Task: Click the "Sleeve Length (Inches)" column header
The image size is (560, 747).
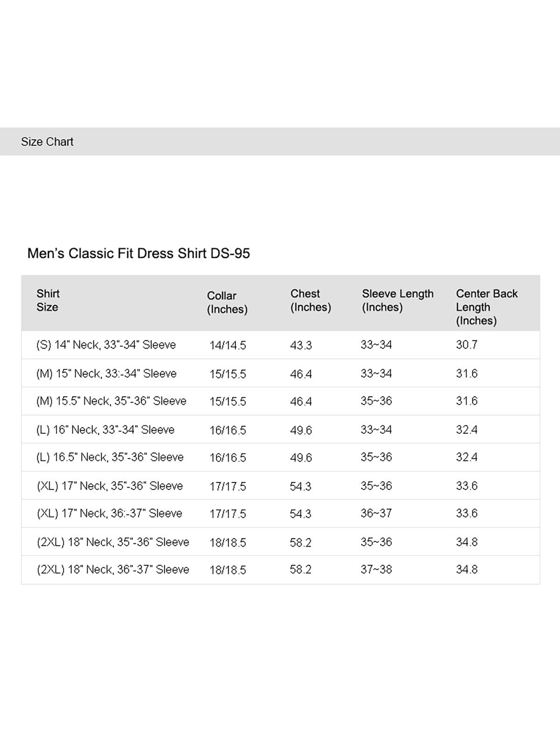Action: (398, 300)
